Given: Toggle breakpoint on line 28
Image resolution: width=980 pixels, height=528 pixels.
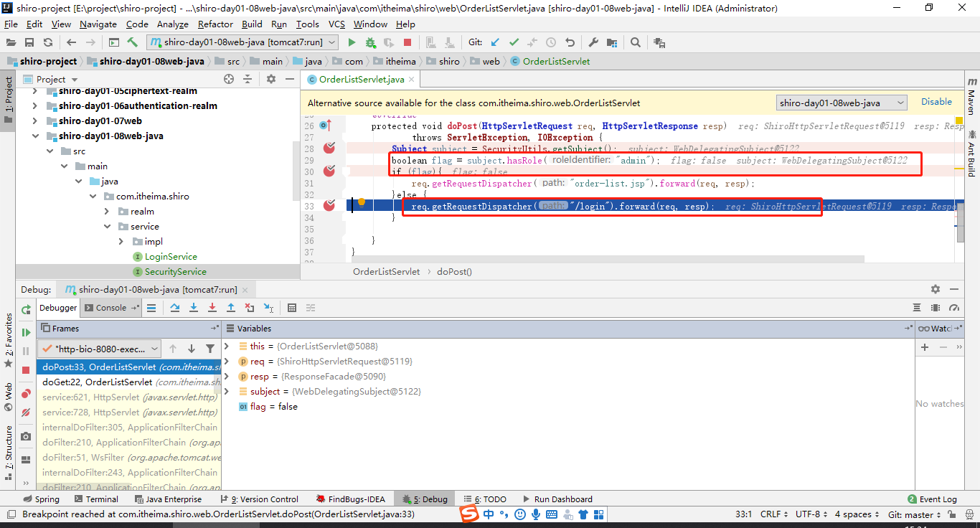Looking at the screenshot, I should pos(329,147).
